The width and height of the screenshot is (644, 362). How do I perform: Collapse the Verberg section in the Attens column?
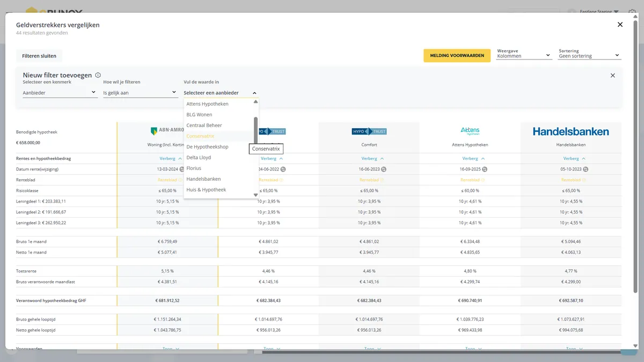(473, 158)
